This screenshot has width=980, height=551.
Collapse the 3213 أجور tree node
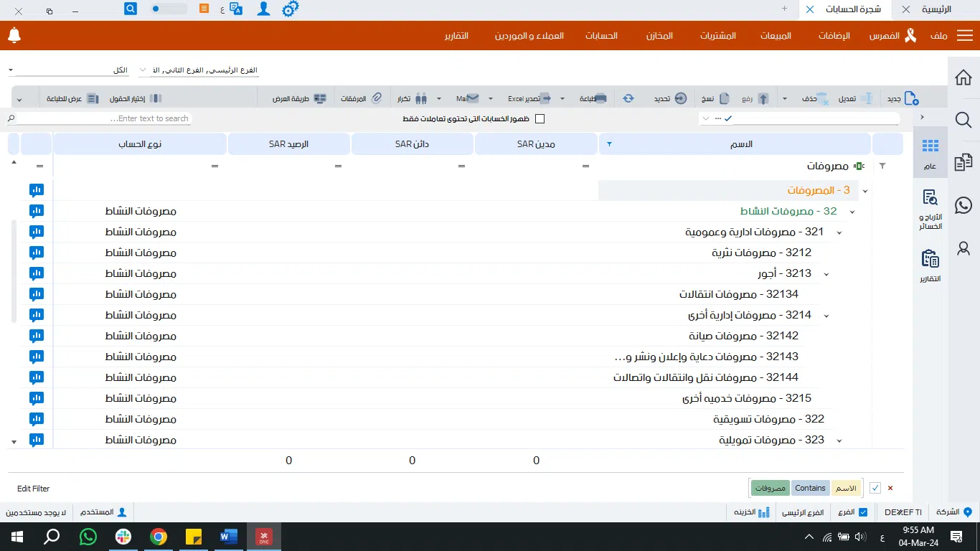[x=826, y=274]
